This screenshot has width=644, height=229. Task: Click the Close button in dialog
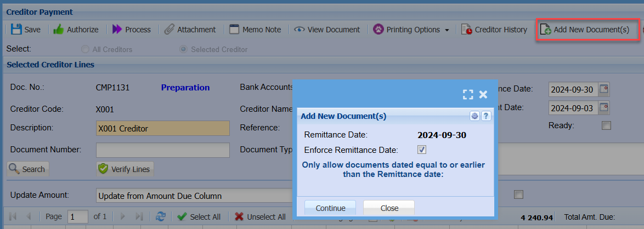[389, 208]
